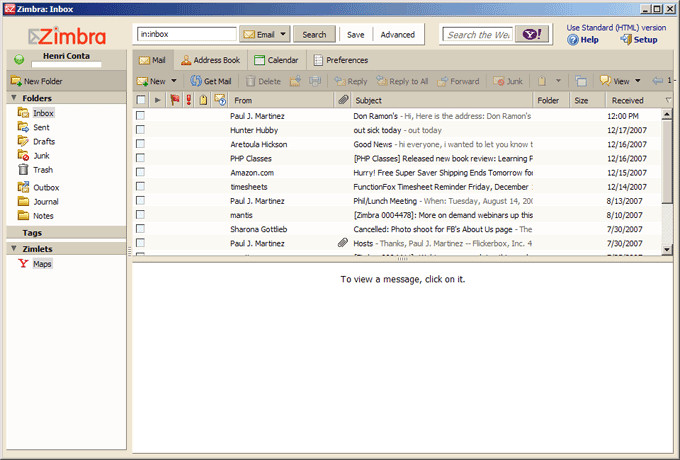
Task: Open the New button dropdown arrow
Action: click(x=174, y=81)
